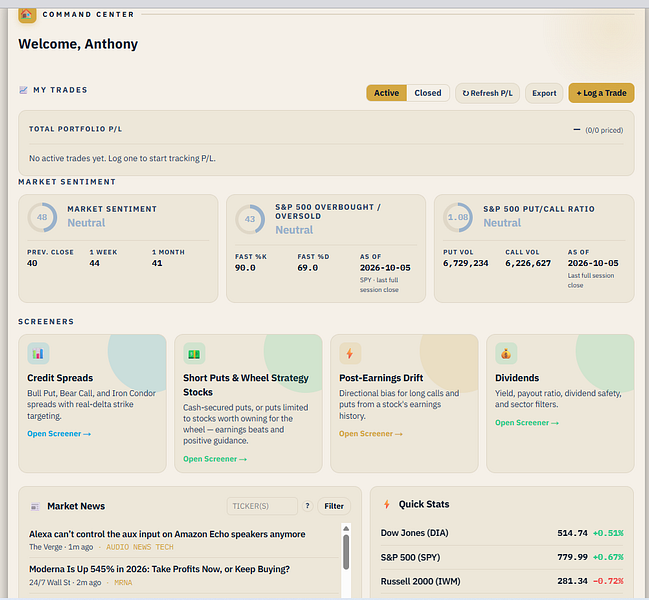Screen dimensions: 649x600
Task: Open the Moderna Is Up 545% headline
Action: pos(159,569)
